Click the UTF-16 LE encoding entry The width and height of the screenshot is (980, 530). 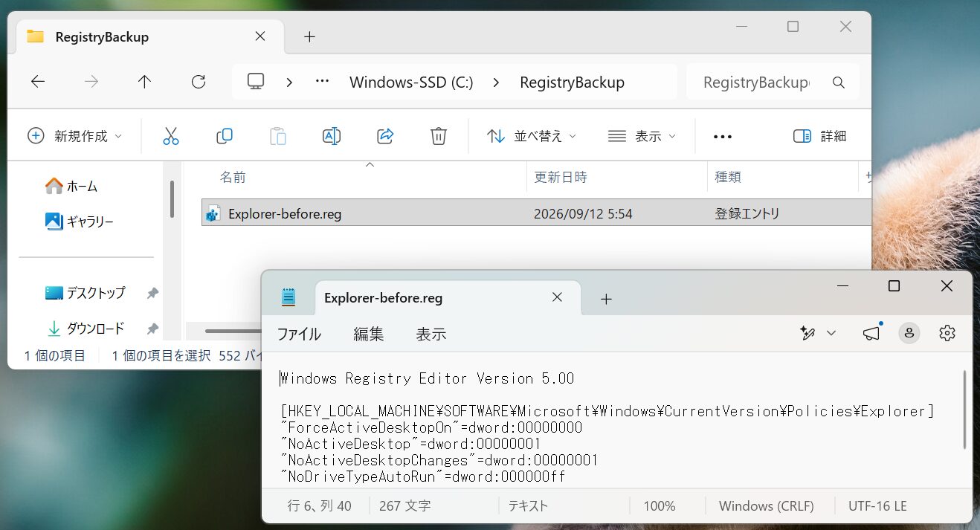(877, 506)
